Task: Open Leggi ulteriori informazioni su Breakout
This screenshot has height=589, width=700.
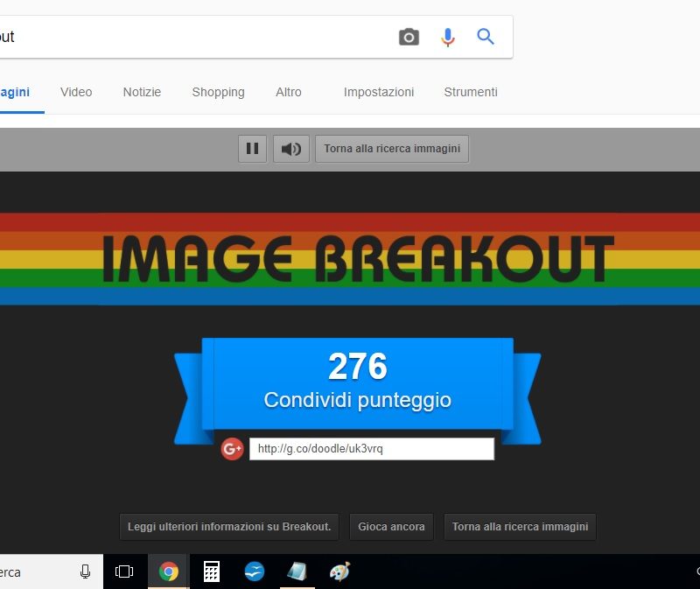Action: click(229, 527)
